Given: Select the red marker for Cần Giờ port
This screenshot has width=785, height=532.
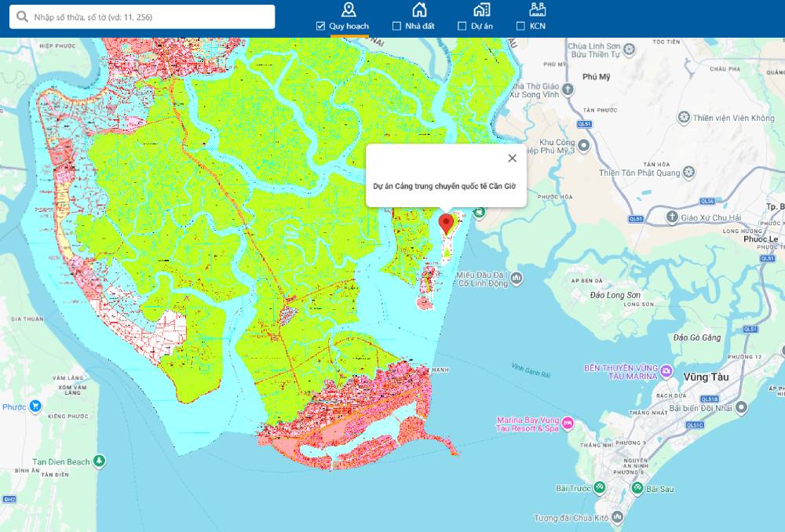Looking at the screenshot, I should [446, 224].
